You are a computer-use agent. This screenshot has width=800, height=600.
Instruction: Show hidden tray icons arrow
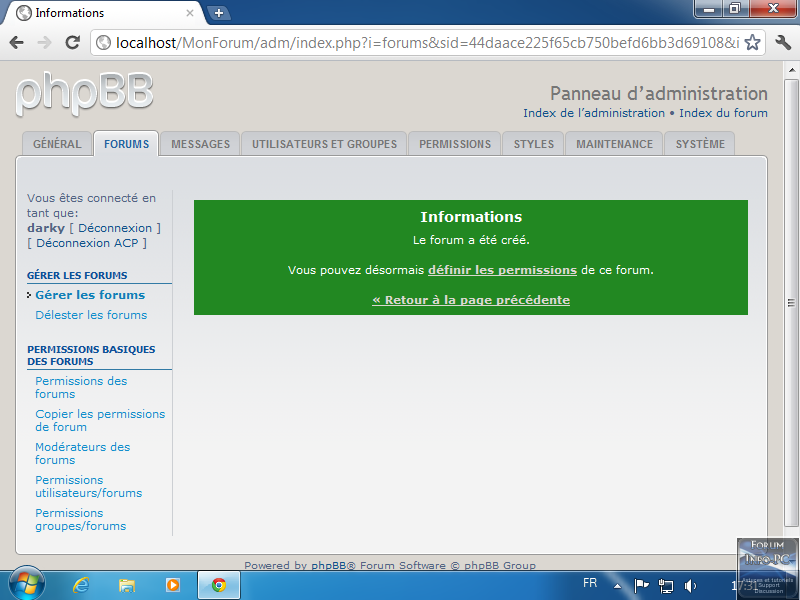pos(617,586)
